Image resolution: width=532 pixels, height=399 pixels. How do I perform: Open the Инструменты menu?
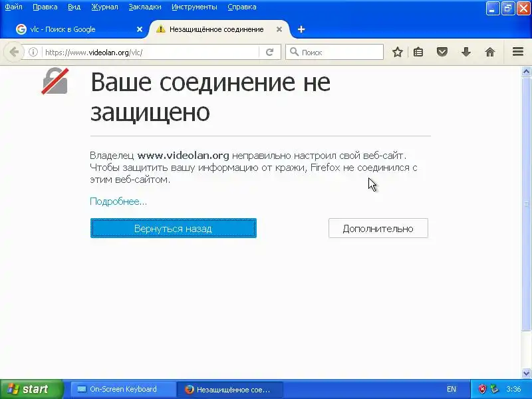194,7
